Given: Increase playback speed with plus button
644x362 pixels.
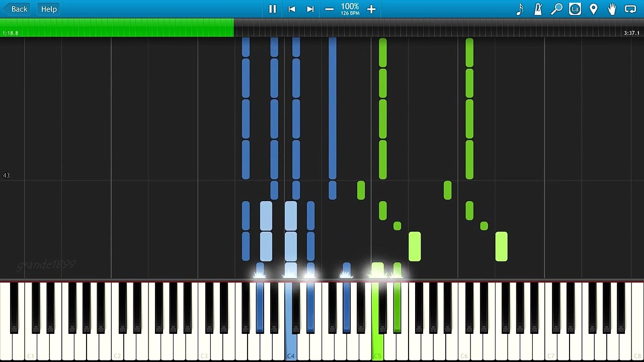Looking at the screenshot, I should tap(371, 9).
